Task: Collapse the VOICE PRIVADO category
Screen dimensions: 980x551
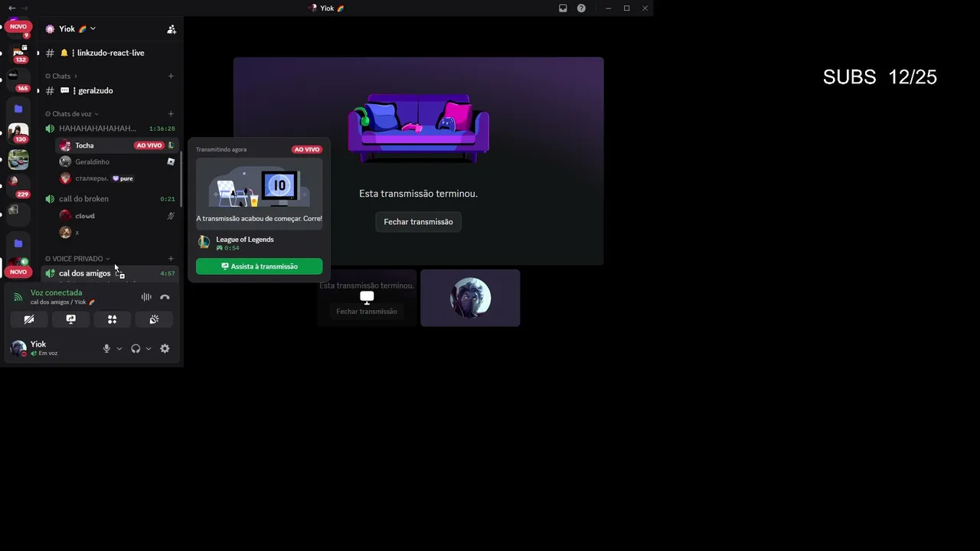Action: point(77,259)
